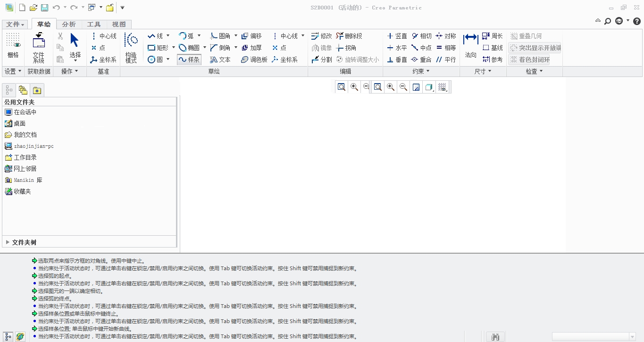
Task: Save the current sketch with disk icon
Action: point(44,8)
